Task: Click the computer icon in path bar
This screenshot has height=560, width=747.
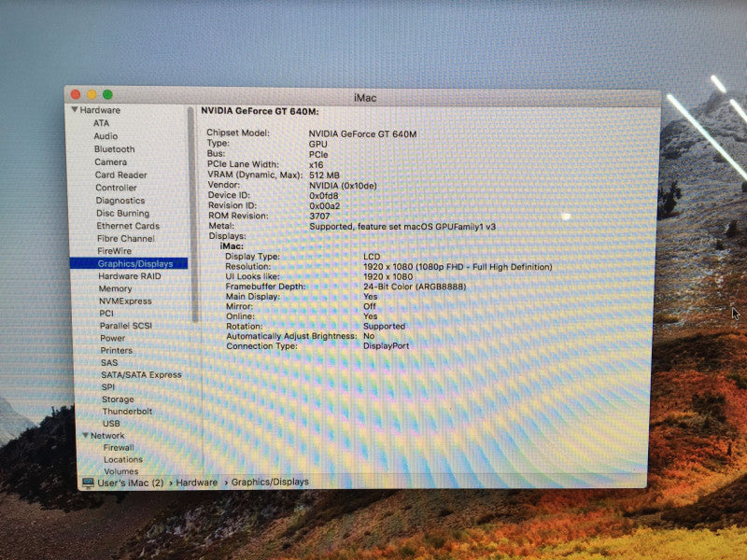Action: point(88,483)
